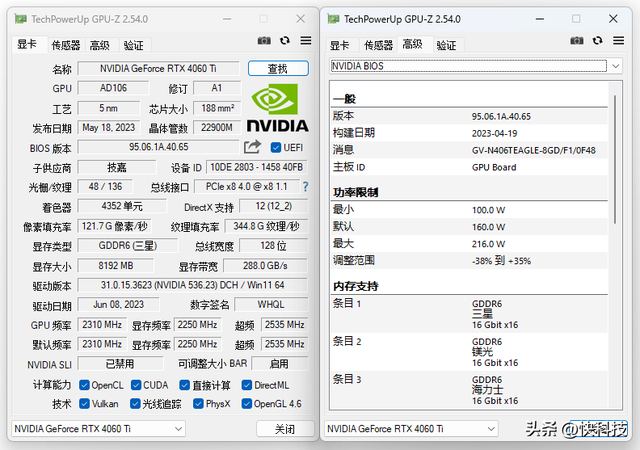Click memory entry 条目 2 镁光

point(469,352)
